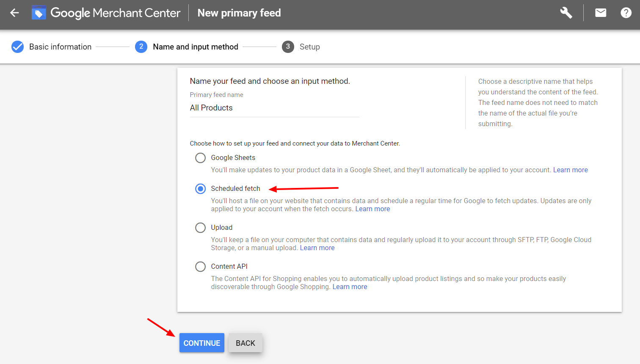Click the Google Sheets option label
This screenshot has width=640, height=364.
pos(233,157)
